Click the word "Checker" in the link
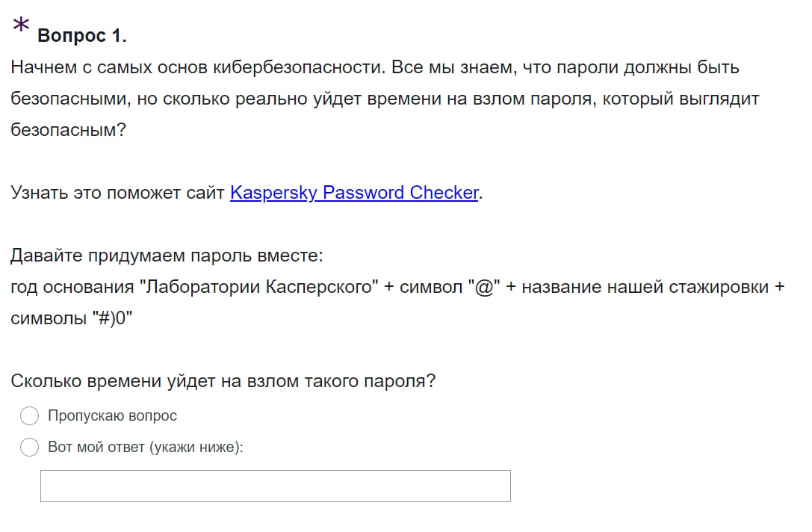The width and height of the screenshot is (812, 532). tap(444, 193)
